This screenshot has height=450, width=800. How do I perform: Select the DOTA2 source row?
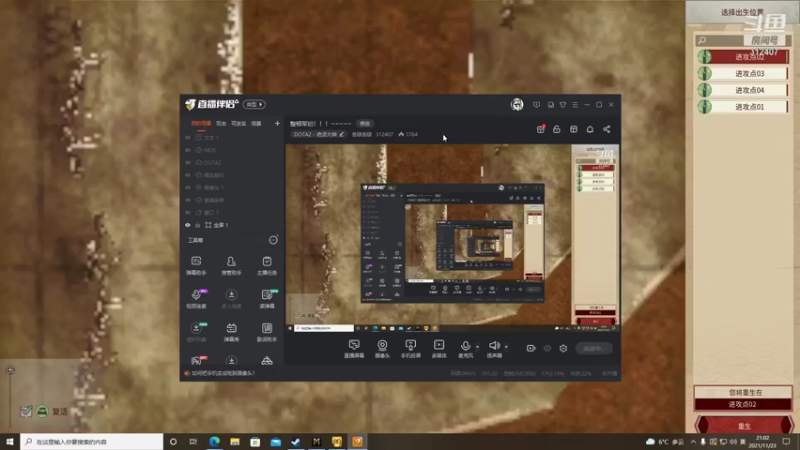232,163
